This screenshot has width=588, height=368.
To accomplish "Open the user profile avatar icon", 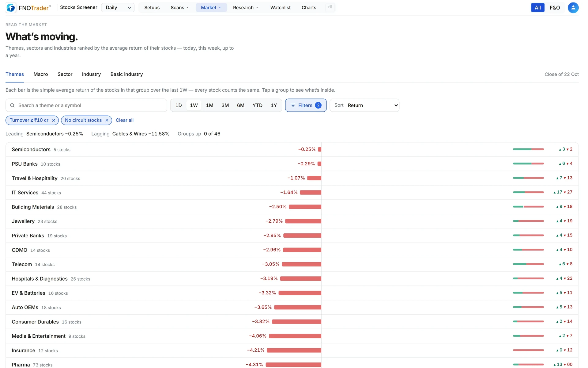I will [573, 8].
